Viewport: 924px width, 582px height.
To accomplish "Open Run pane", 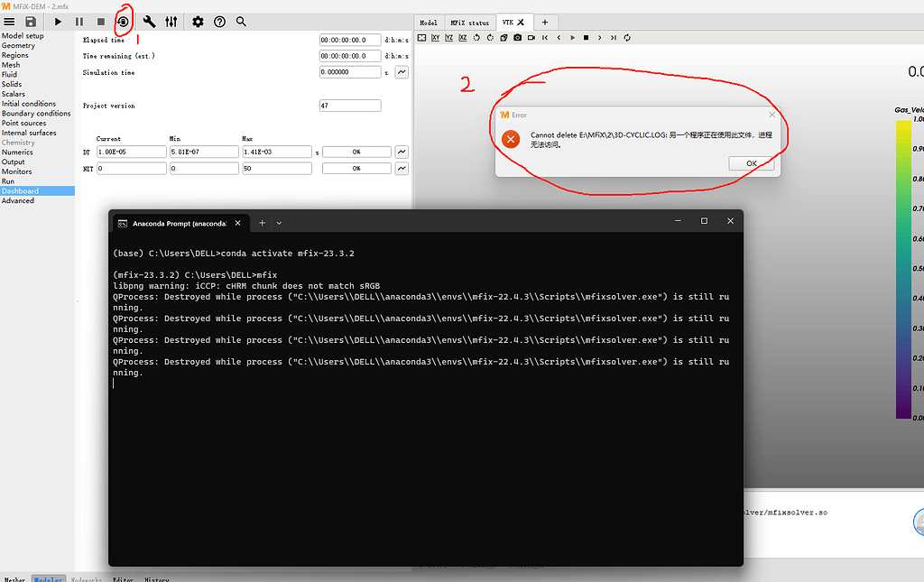I will (x=8, y=181).
